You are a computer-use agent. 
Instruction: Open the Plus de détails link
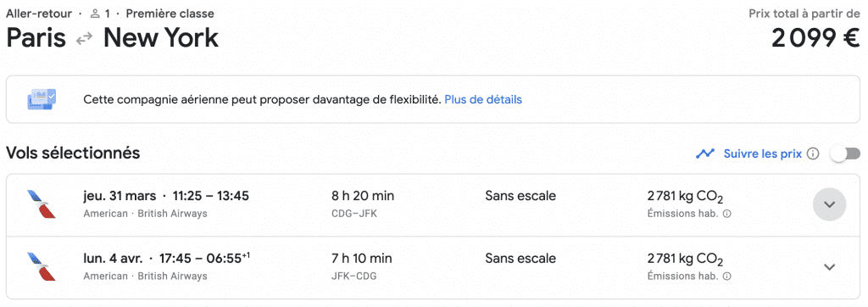point(483,100)
